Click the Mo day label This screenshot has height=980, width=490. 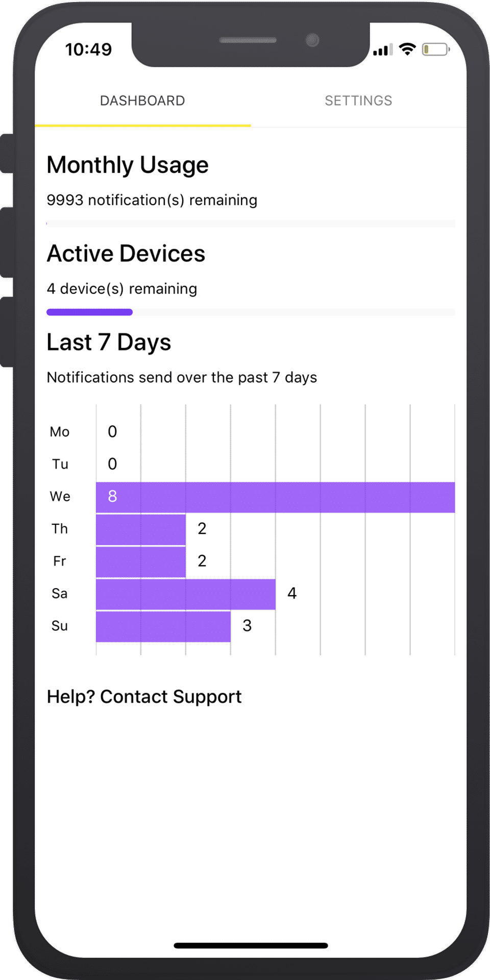tap(60, 432)
